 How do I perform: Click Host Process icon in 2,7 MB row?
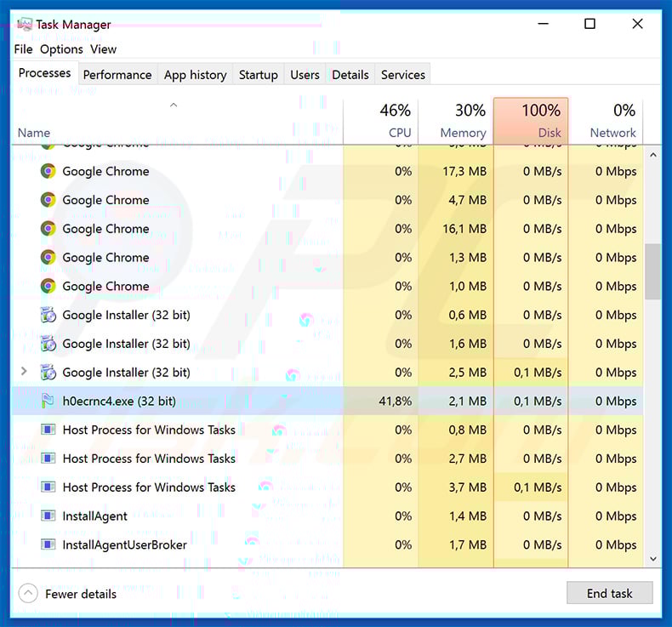tap(48, 459)
